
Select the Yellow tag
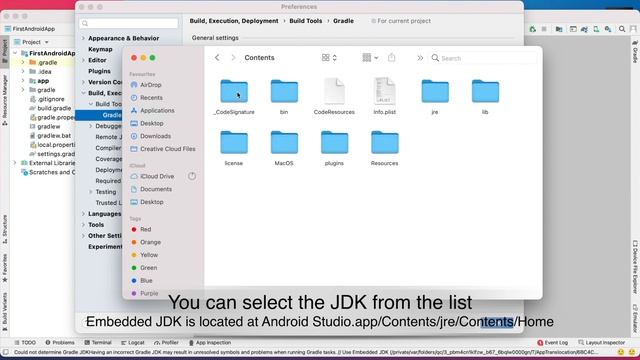point(144,255)
